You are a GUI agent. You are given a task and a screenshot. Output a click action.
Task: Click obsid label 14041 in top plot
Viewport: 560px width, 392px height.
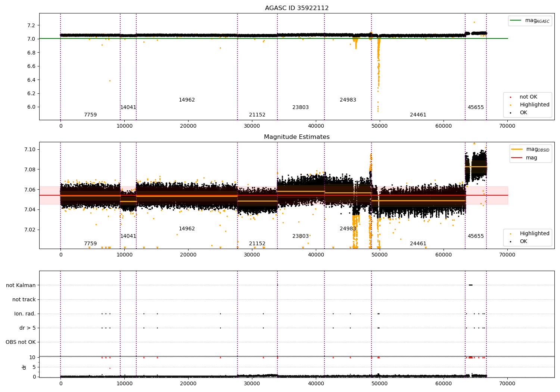tap(128, 108)
